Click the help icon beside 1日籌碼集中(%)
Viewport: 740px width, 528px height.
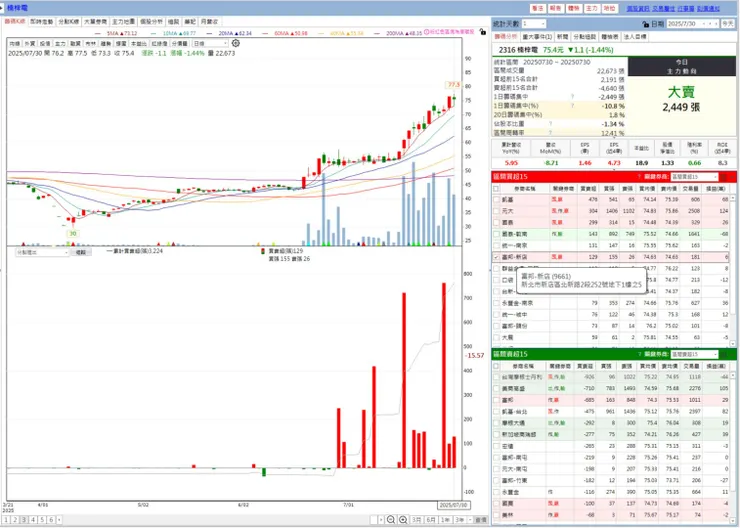tap(572, 106)
